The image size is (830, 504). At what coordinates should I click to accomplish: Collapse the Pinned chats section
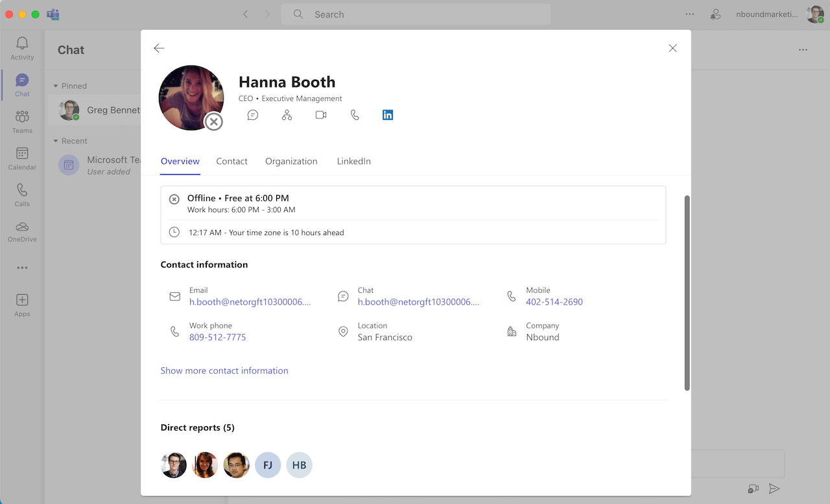pos(56,86)
